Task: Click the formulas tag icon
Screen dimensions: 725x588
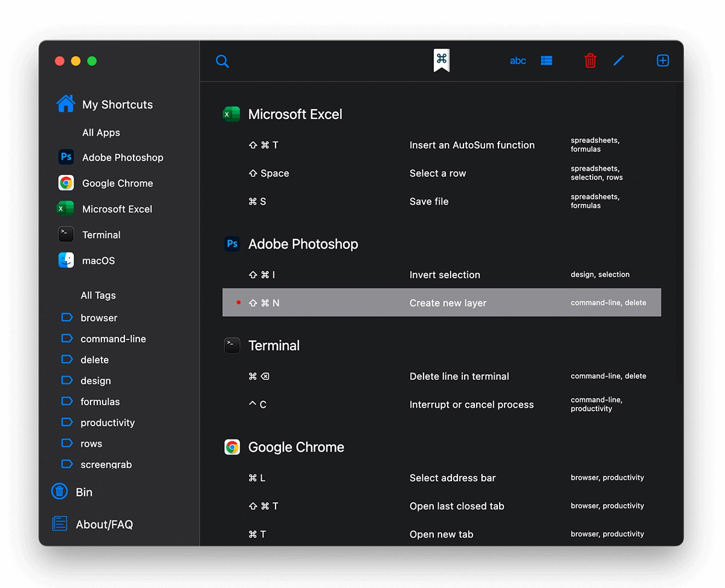Action: point(67,401)
